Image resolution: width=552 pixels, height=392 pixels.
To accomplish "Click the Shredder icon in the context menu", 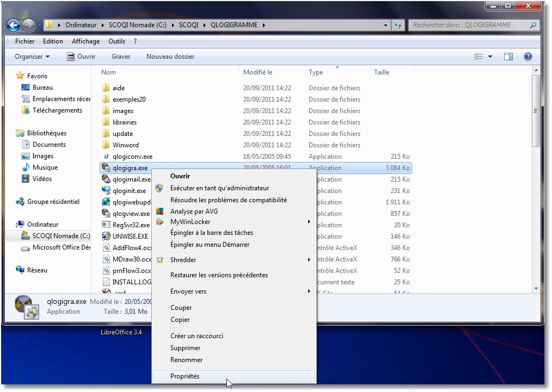I will (160, 259).
